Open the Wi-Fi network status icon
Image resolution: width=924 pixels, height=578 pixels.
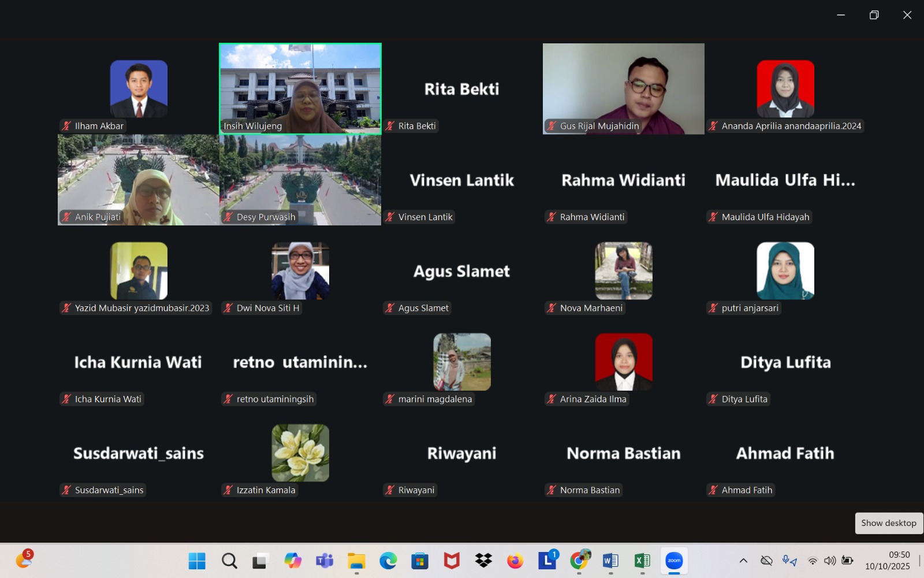point(813,561)
